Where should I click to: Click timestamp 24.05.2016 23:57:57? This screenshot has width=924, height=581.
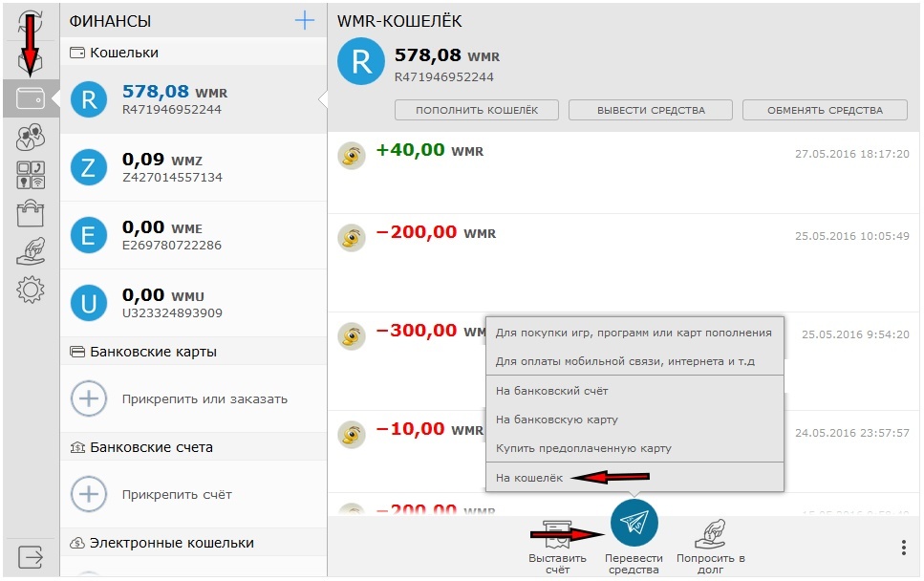[x=852, y=433]
